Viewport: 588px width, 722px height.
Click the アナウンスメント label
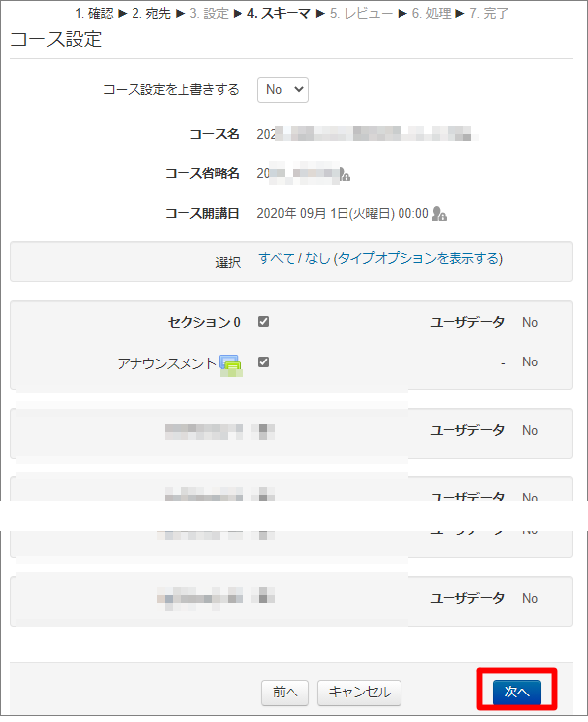click(167, 363)
